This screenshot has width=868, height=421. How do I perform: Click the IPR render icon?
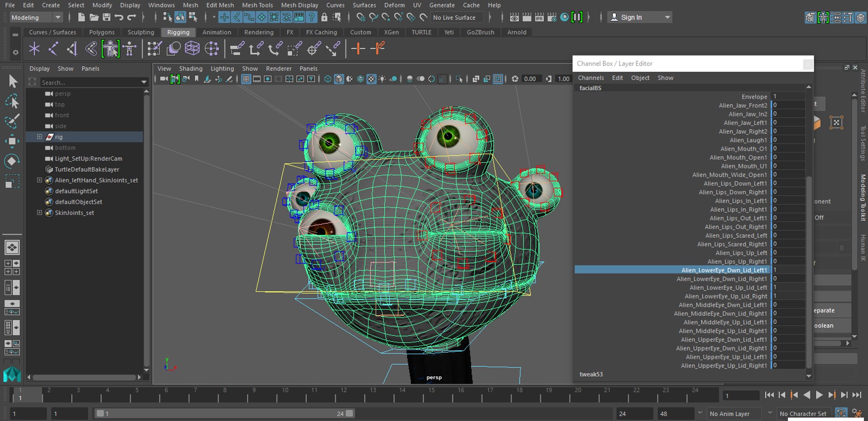tap(539, 17)
